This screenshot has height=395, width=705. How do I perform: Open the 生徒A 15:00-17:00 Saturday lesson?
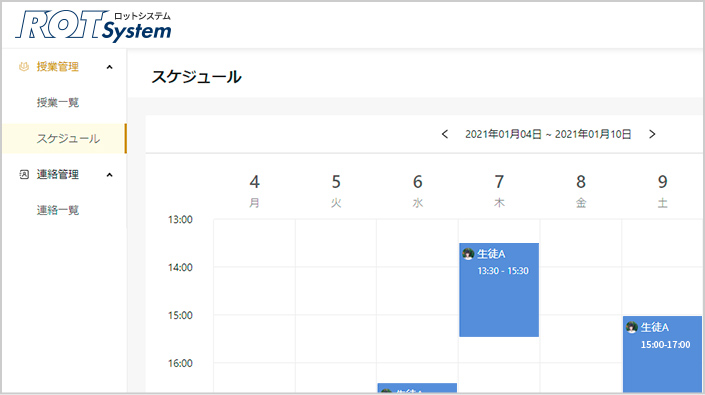point(662,354)
